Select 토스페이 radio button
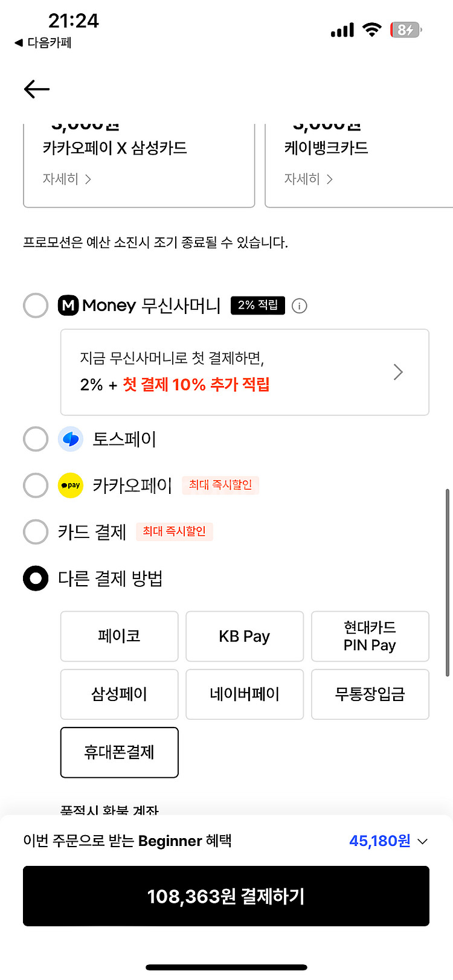 [36, 439]
